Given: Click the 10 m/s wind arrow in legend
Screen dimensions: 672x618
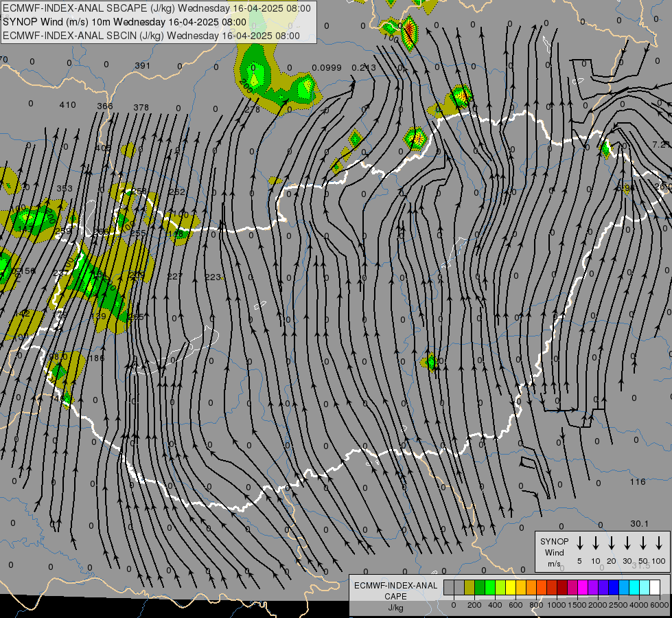Looking at the screenshot, I should click(x=595, y=543).
